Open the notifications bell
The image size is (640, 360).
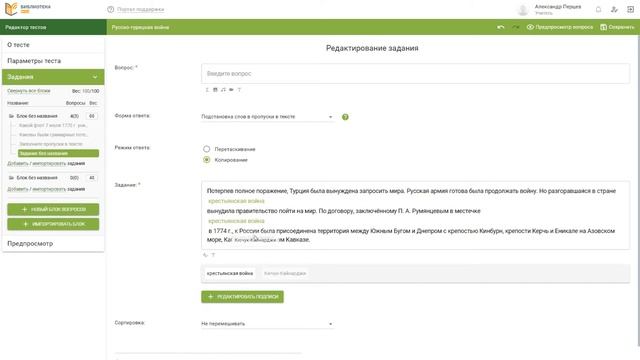(x=598, y=9)
